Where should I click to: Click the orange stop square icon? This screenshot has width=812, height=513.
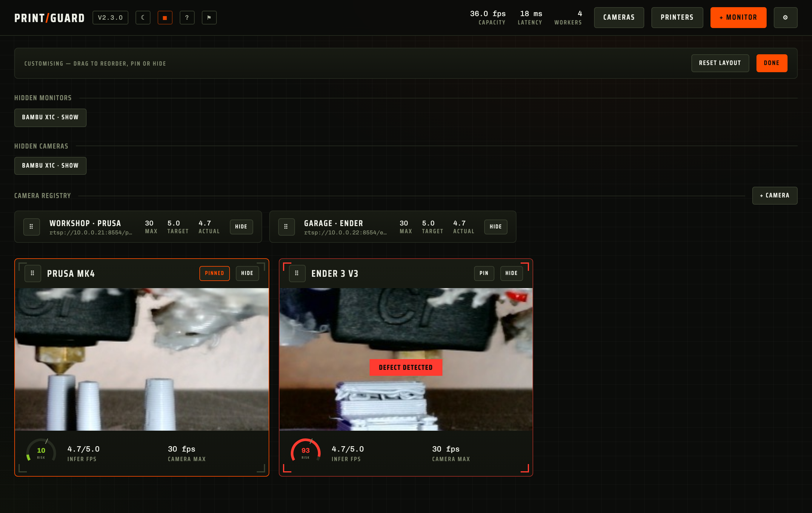tap(165, 18)
